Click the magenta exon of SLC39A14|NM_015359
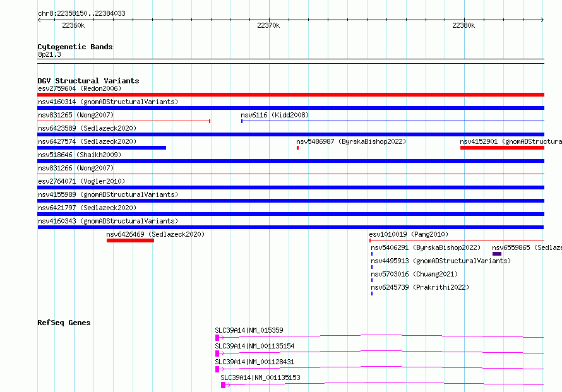562x392 pixels. point(217,338)
